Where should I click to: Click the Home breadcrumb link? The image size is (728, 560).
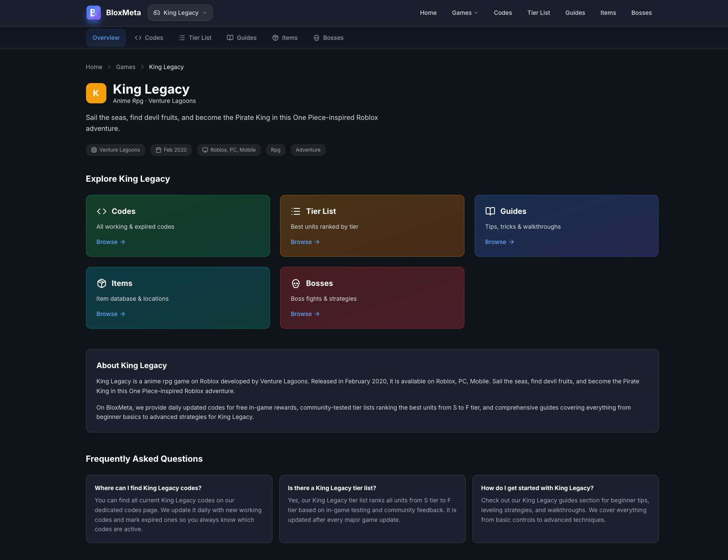[x=94, y=67]
